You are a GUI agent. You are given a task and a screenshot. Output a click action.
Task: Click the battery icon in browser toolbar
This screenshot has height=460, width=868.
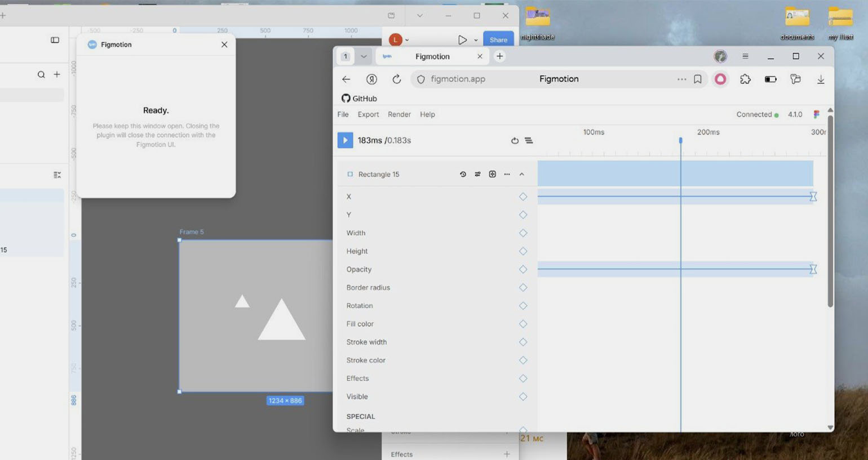770,79
